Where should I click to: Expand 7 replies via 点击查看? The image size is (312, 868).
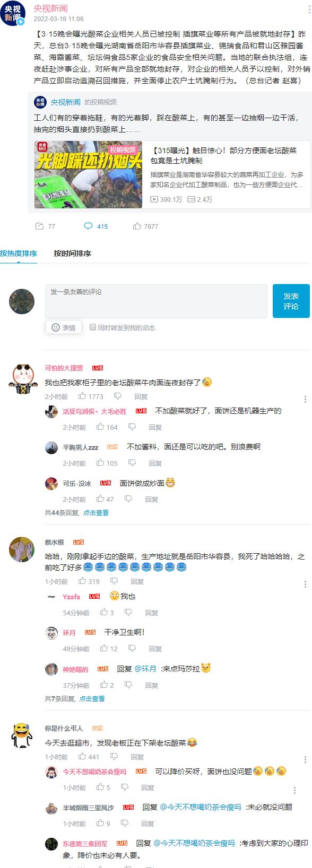[92, 698]
